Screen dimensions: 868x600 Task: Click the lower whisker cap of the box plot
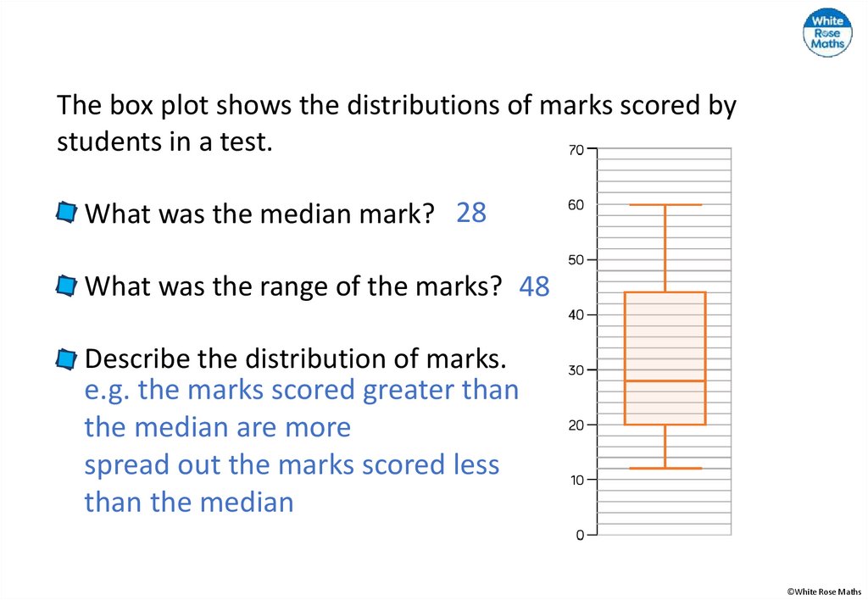[x=665, y=468]
